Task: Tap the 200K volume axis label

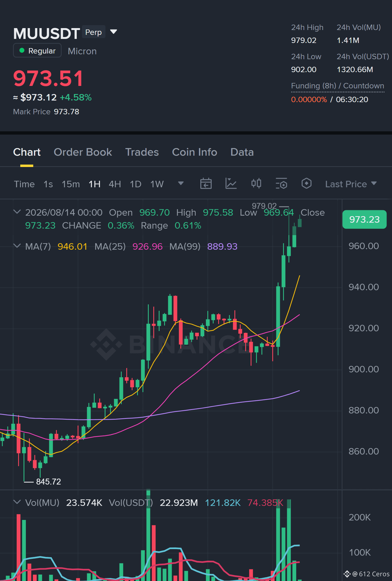Action: click(x=360, y=517)
